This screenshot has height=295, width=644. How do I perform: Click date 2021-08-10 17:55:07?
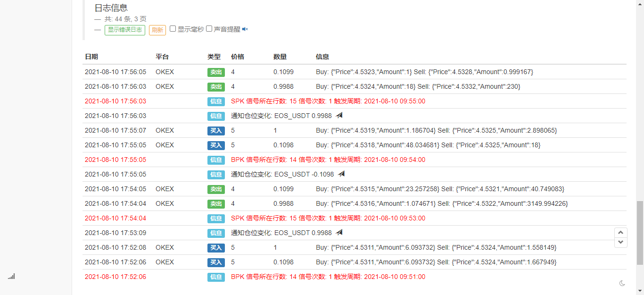pyautogui.click(x=116, y=130)
